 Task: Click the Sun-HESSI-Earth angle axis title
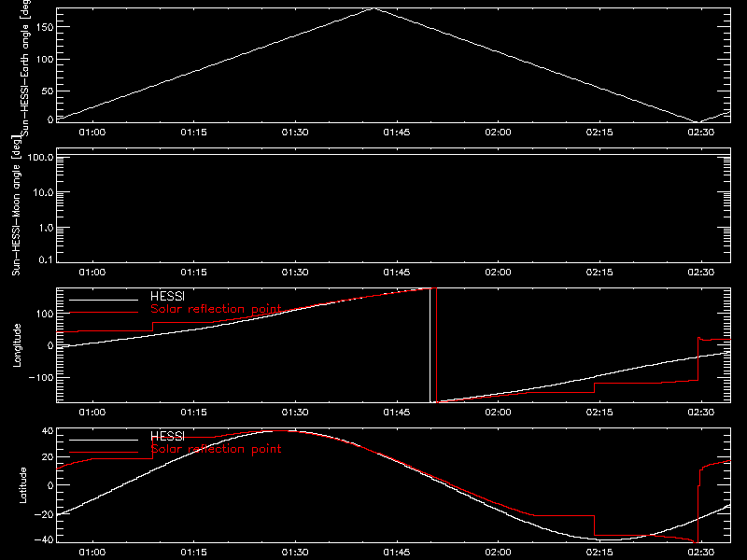pyautogui.click(x=25, y=68)
